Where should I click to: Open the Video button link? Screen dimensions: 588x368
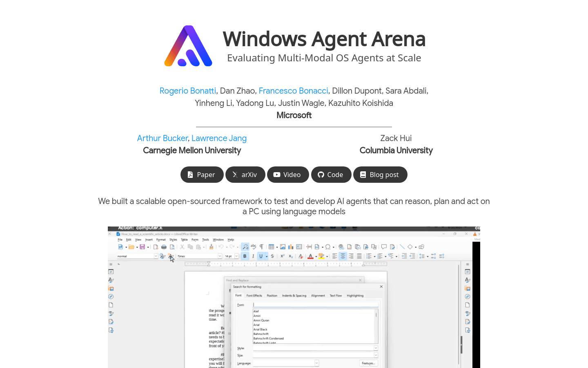pos(288,175)
